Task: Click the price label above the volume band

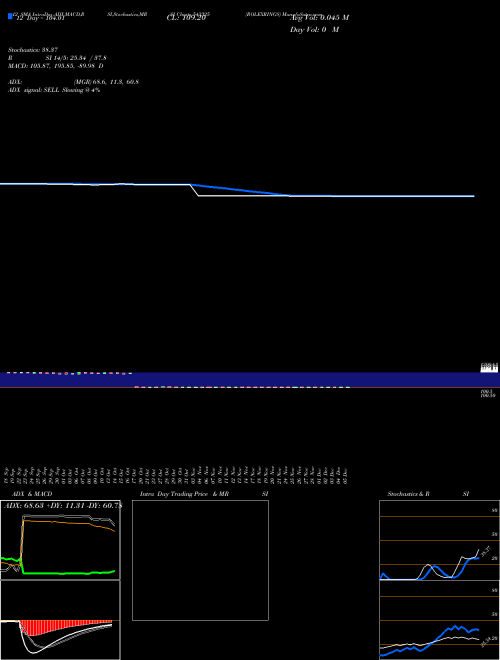Action: click(489, 367)
